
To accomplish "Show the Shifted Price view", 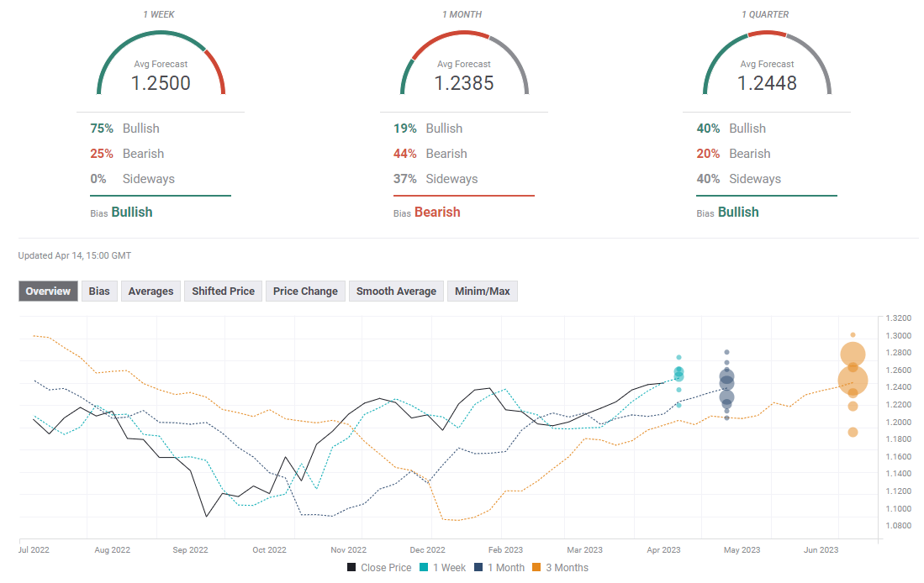I will point(223,291).
